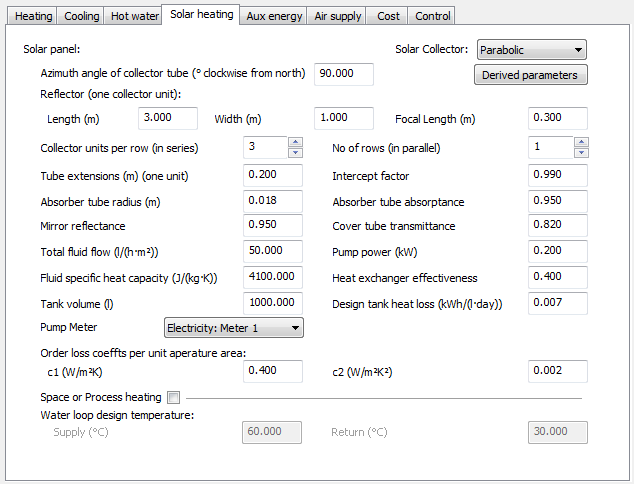Decrease collector units per row
The height and width of the screenshot is (484, 634).
295,153
